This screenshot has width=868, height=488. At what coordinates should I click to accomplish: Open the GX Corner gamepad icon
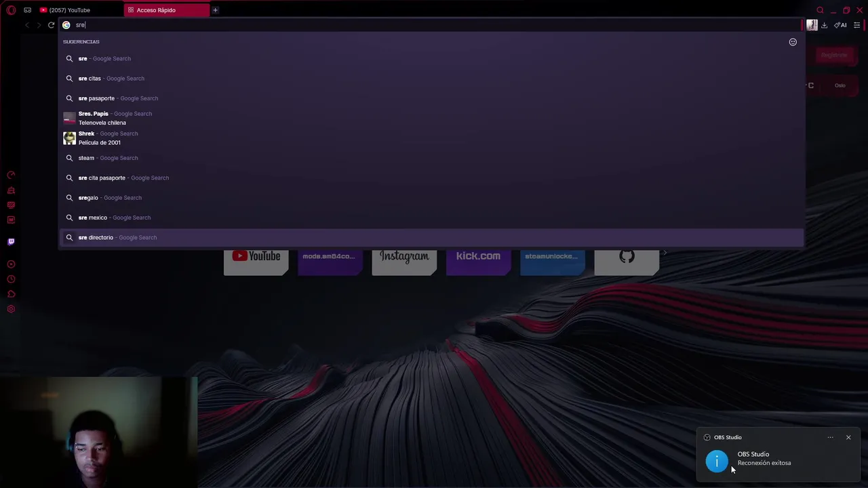click(x=27, y=10)
